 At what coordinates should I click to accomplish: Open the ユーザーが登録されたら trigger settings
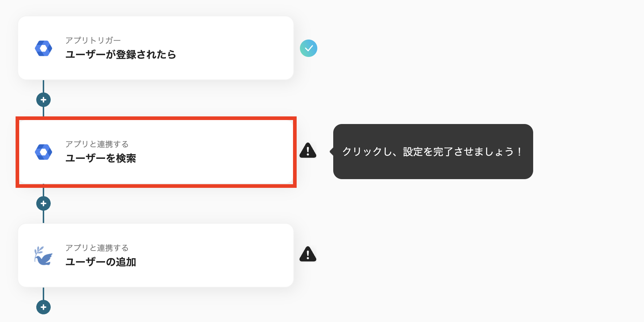coord(156,48)
